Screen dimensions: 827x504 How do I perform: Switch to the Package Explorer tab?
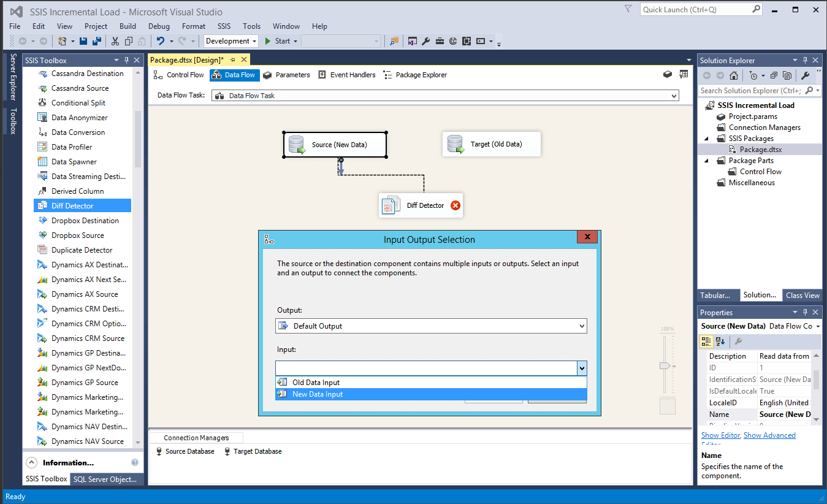415,75
